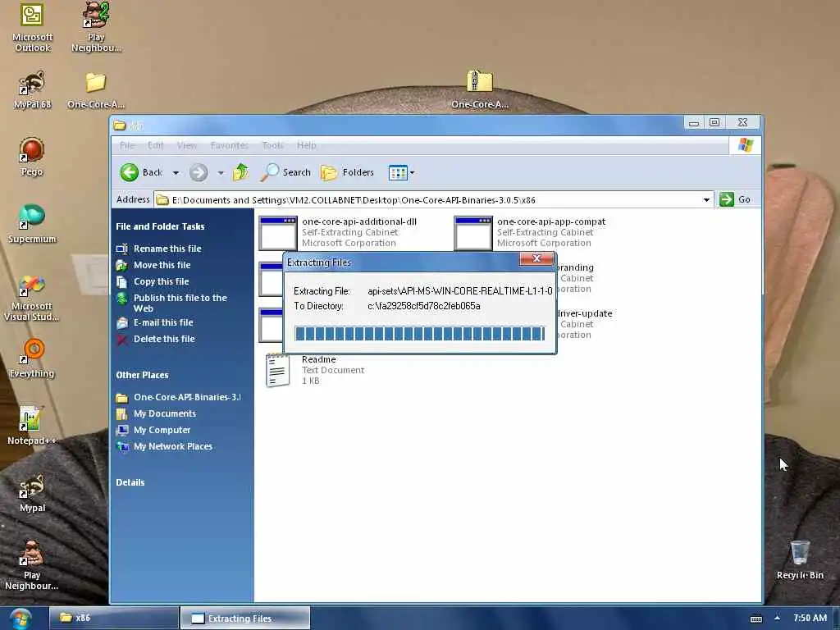Click the Move this file task

click(x=162, y=265)
